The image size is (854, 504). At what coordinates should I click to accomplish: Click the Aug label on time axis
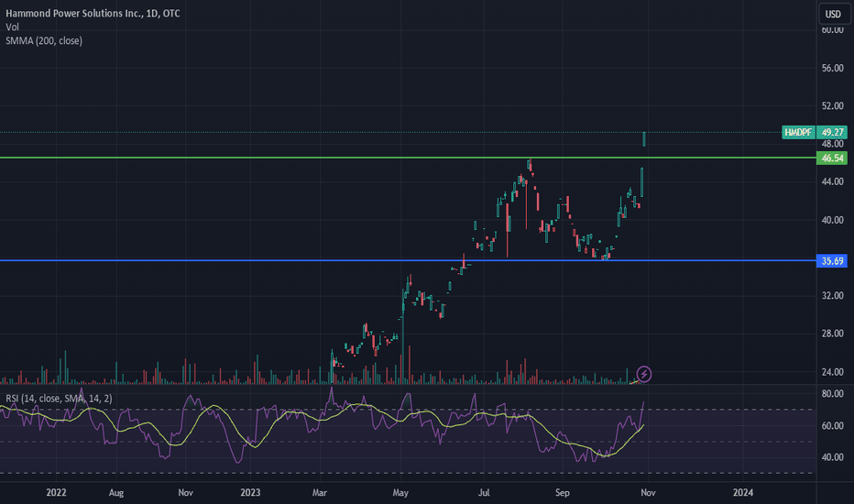click(116, 493)
